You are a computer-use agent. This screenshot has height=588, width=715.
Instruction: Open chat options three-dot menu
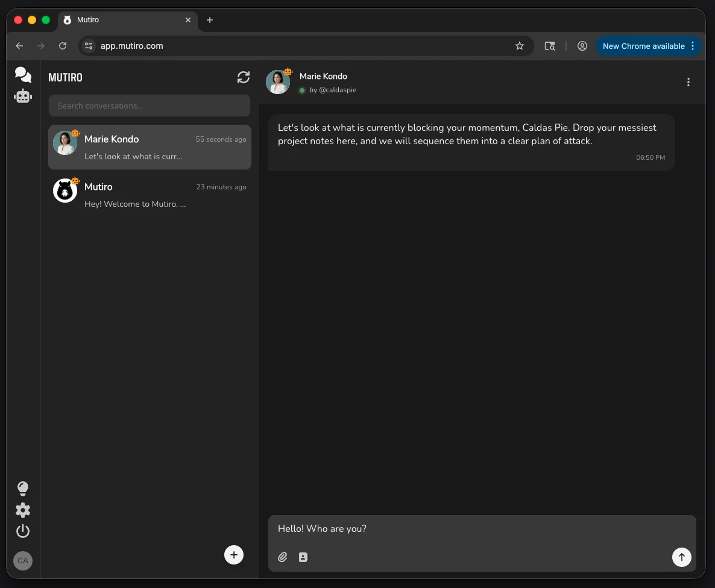(688, 82)
